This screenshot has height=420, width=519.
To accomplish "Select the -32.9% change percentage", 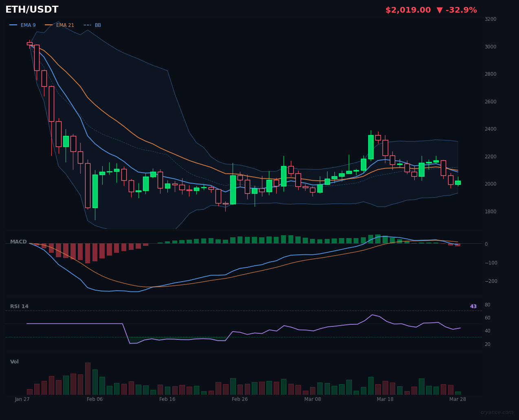I will 462,10.
